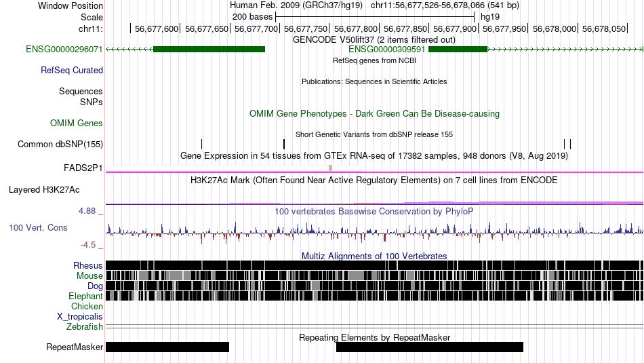Select the Zebrafish alignment row label
The width and height of the screenshot is (644, 363).
[85, 326]
